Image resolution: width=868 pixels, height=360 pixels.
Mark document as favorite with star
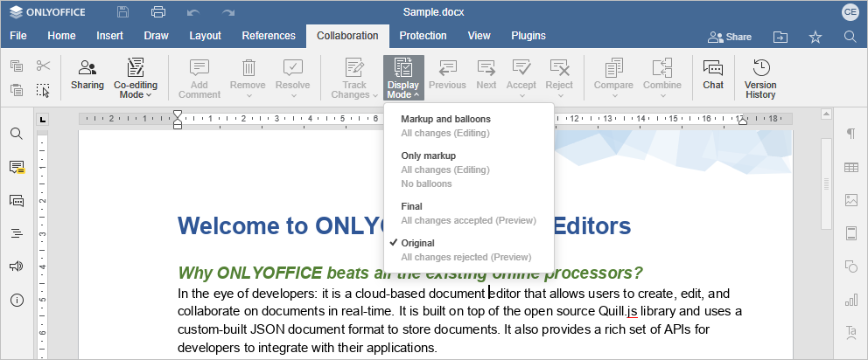[815, 37]
